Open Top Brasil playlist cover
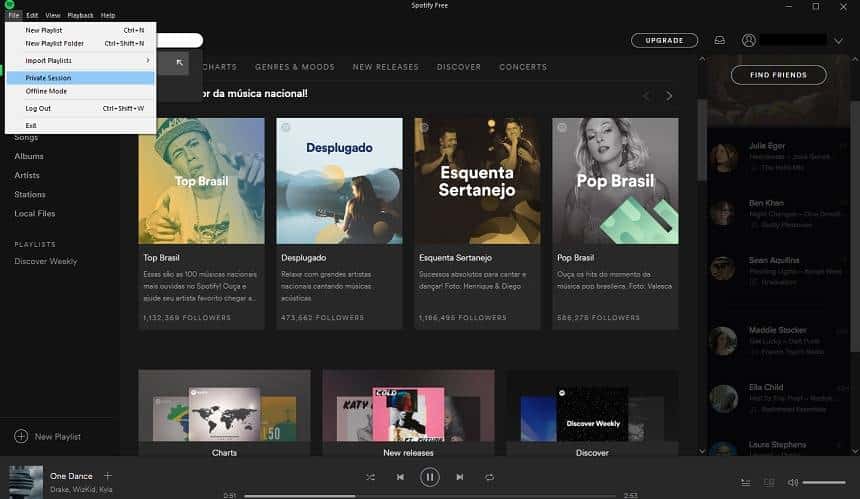This screenshot has height=499, width=860. click(201, 181)
